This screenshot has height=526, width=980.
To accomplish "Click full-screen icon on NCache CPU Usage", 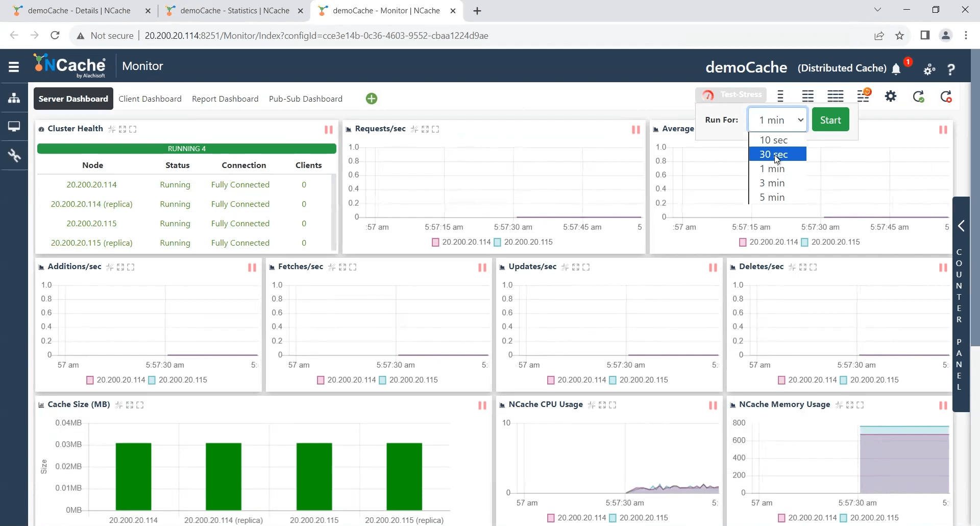I will (x=612, y=405).
